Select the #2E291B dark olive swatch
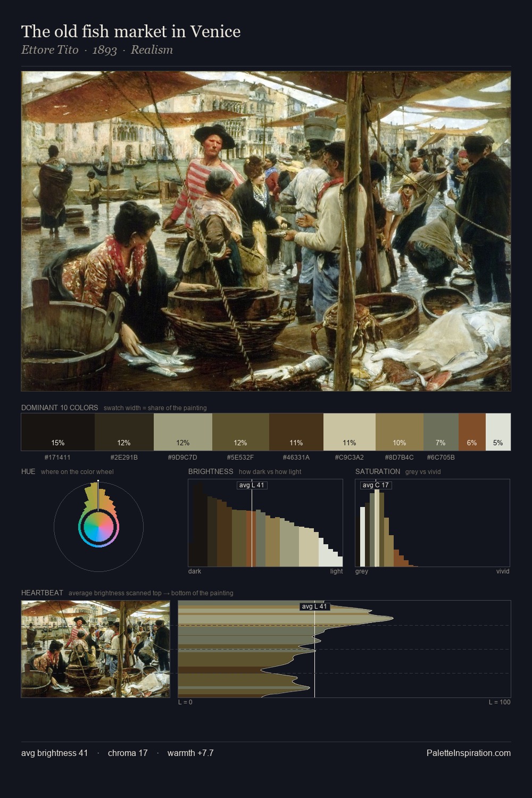532x798 pixels. pos(124,432)
